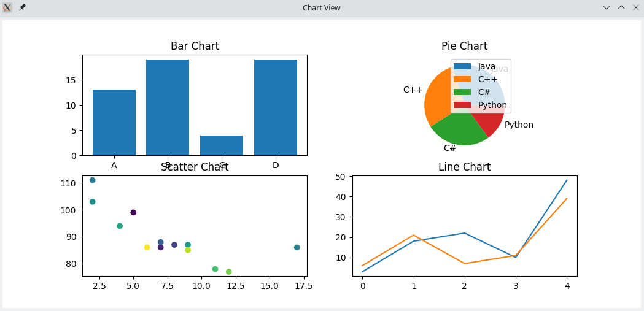Select the green C# legend swatch
The image size is (644, 311).
click(x=462, y=92)
